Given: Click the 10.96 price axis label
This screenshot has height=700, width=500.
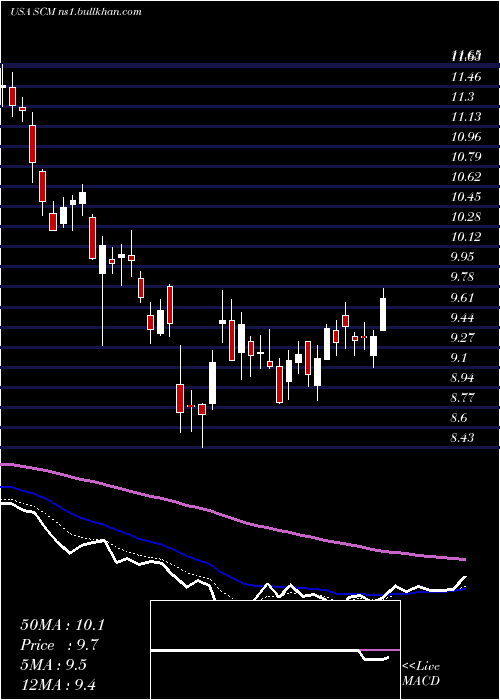Looking at the screenshot, I should coord(466,137).
